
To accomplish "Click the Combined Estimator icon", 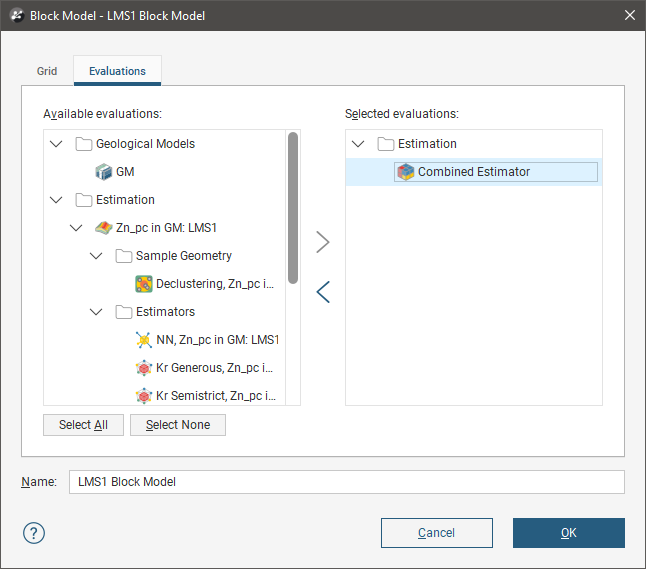I will (x=405, y=172).
